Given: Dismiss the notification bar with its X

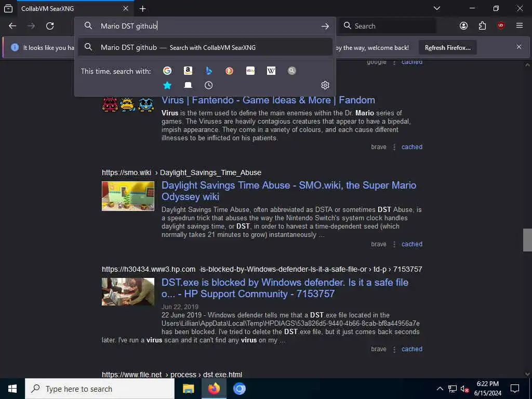Looking at the screenshot, I should [x=519, y=47].
